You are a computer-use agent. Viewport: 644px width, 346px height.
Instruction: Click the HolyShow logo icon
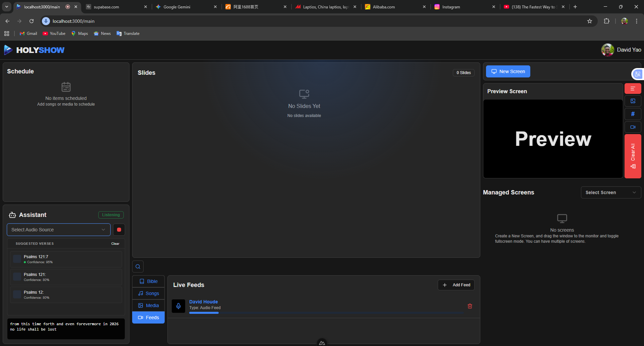(8, 50)
